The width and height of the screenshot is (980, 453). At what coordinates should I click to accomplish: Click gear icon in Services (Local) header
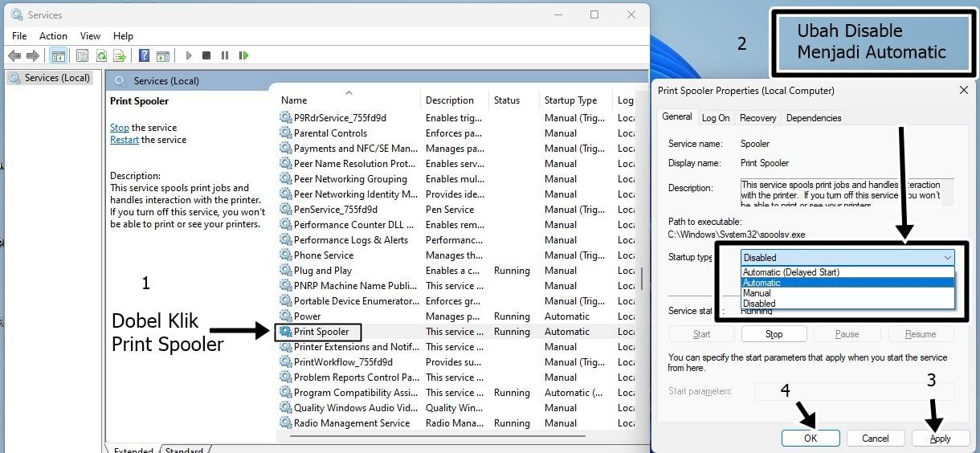click(x=120, y=81)
